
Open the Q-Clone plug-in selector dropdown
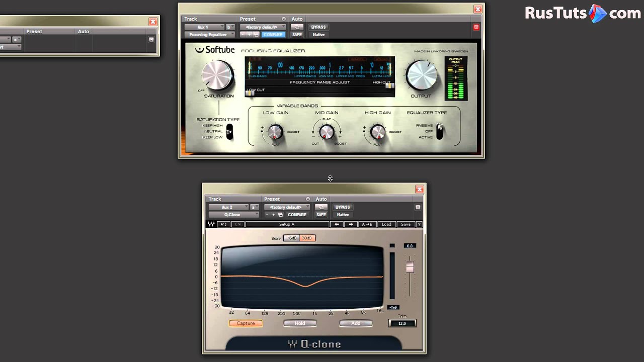pyautogui.click(x=234, y=215)
